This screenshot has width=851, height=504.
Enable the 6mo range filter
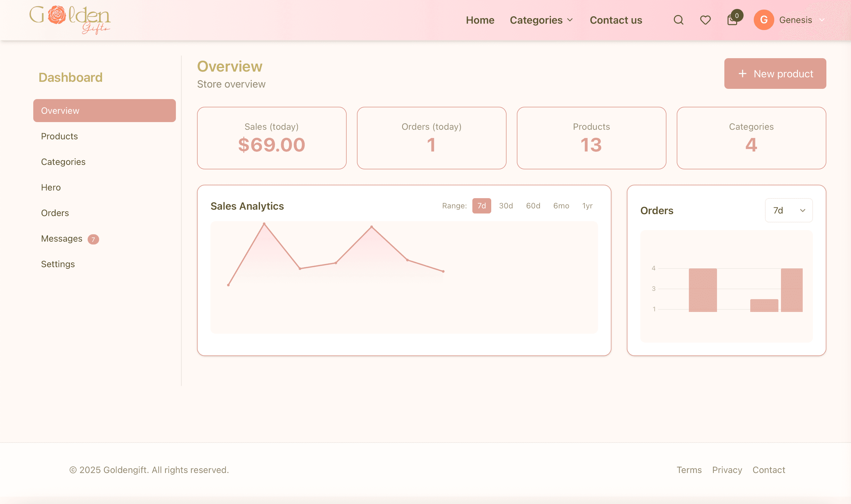point(561,205)
